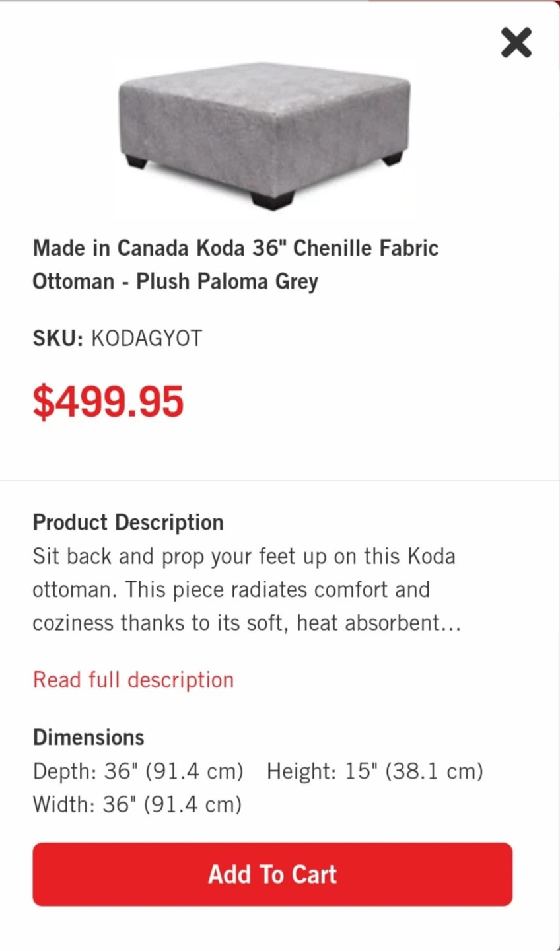Add the Koda ottoman to cart
Viewport: 560px width, 951px height.
[272, 874]
